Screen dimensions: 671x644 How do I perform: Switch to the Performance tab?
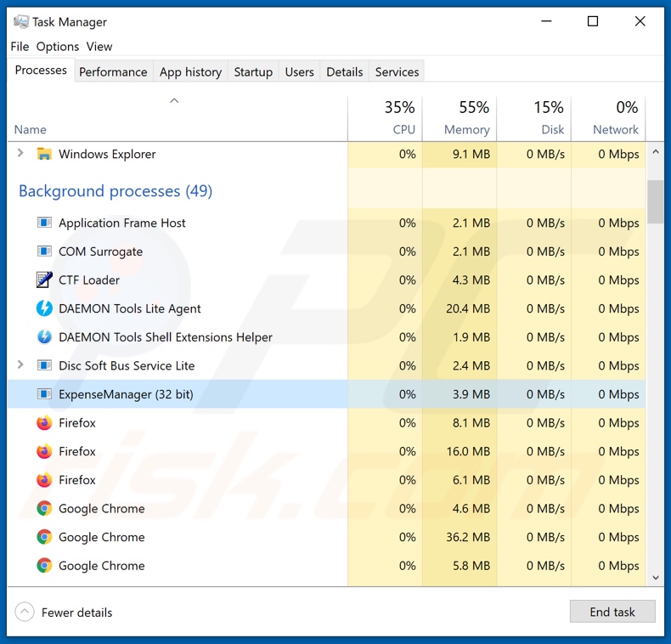(113, 71)
